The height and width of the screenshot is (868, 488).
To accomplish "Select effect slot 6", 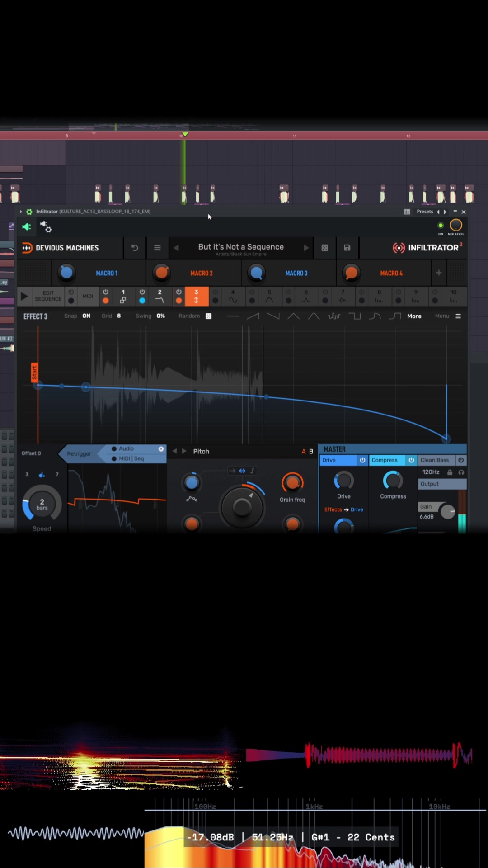I will [306, 297].
